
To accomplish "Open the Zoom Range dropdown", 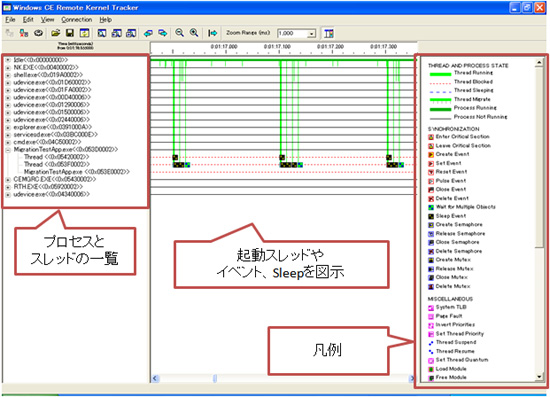I will [311, 34].
